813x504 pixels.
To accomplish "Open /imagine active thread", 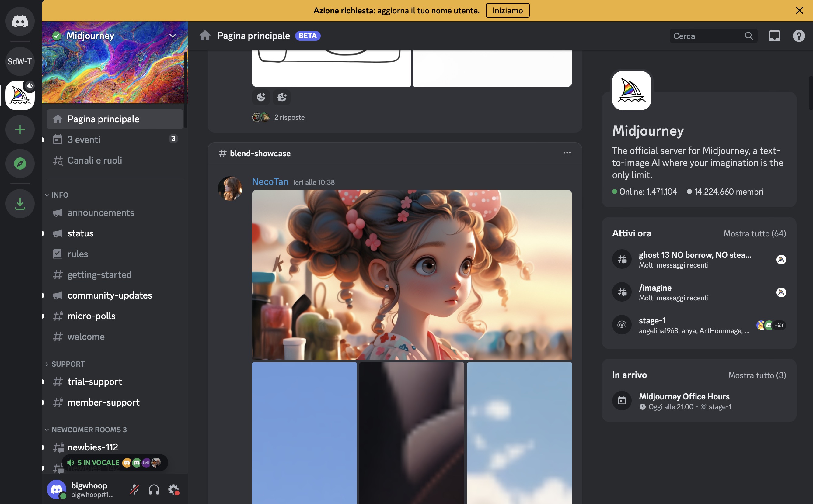I will tap(699, 292).
